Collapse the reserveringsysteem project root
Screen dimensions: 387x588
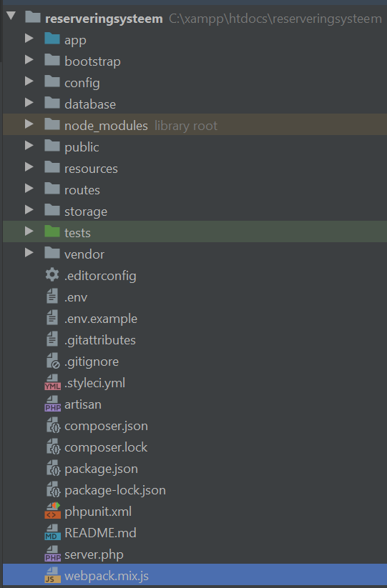[x=11, y=16]
